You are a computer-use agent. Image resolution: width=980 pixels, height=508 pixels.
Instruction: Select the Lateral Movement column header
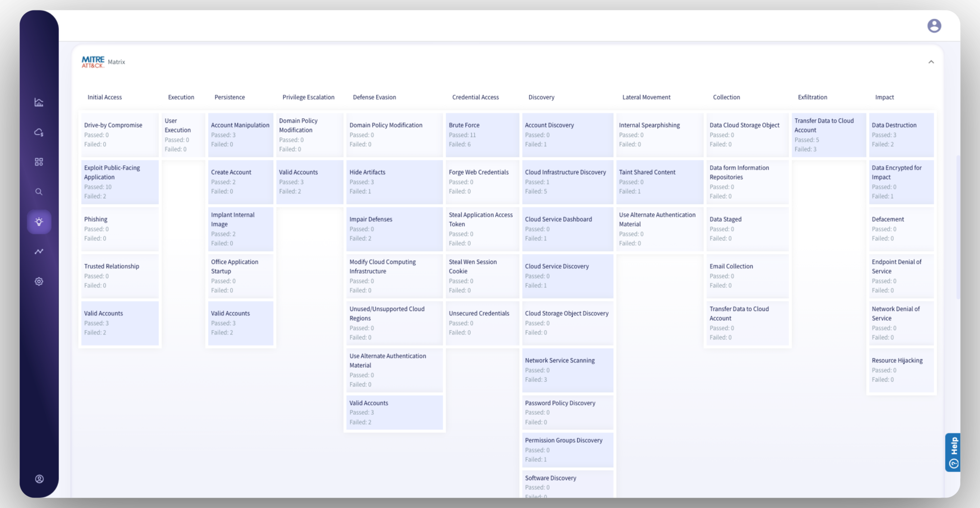tap(646, 97)
